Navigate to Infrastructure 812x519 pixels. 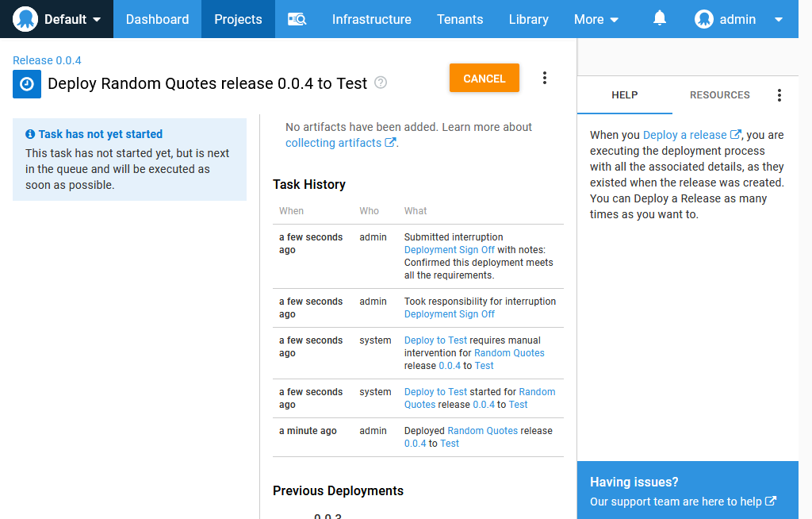click(x=372, y=19)
